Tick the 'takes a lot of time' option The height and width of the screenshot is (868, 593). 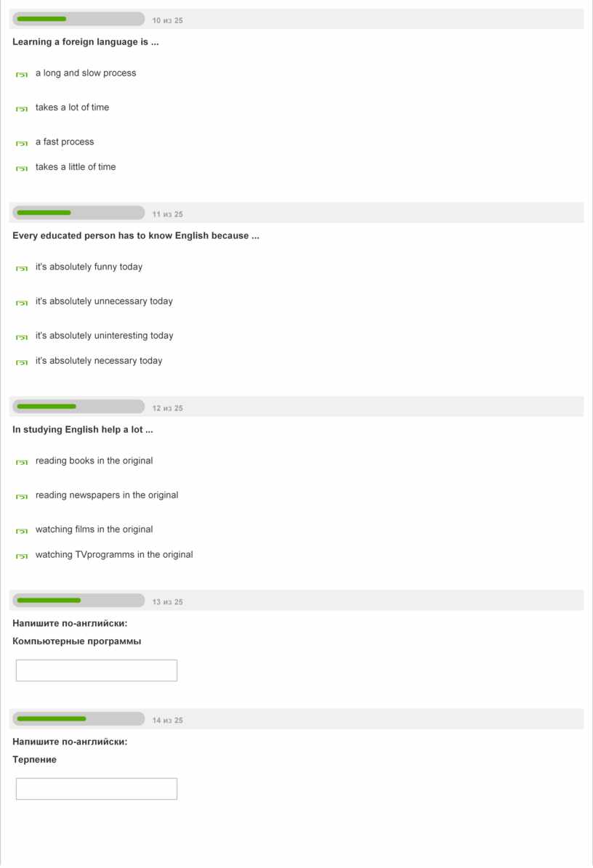22,108
